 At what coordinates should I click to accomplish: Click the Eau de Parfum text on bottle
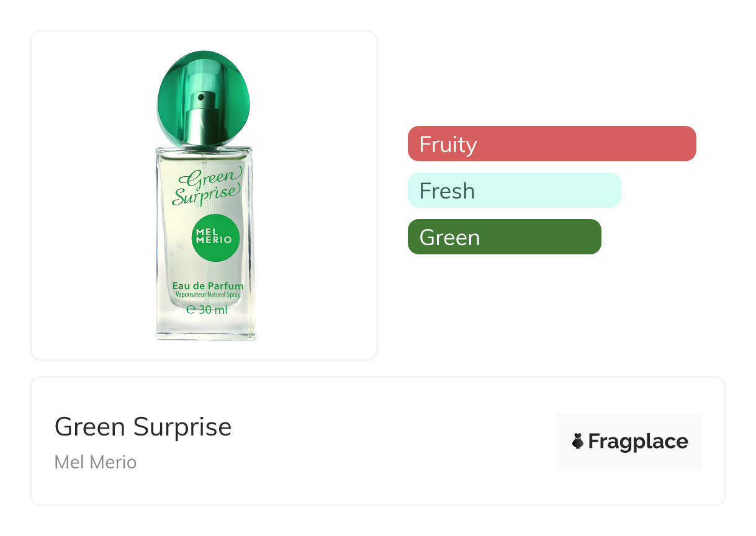click(x=207, y=286)
